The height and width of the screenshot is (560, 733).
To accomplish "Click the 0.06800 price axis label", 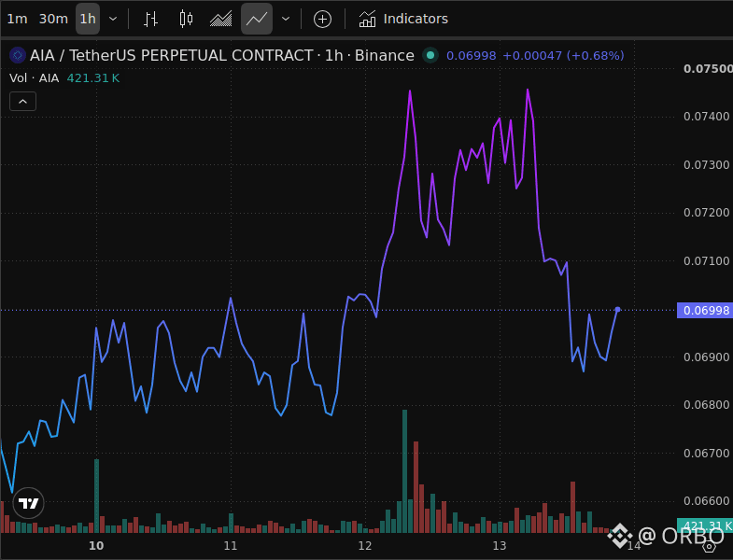I will pos(706,405).
